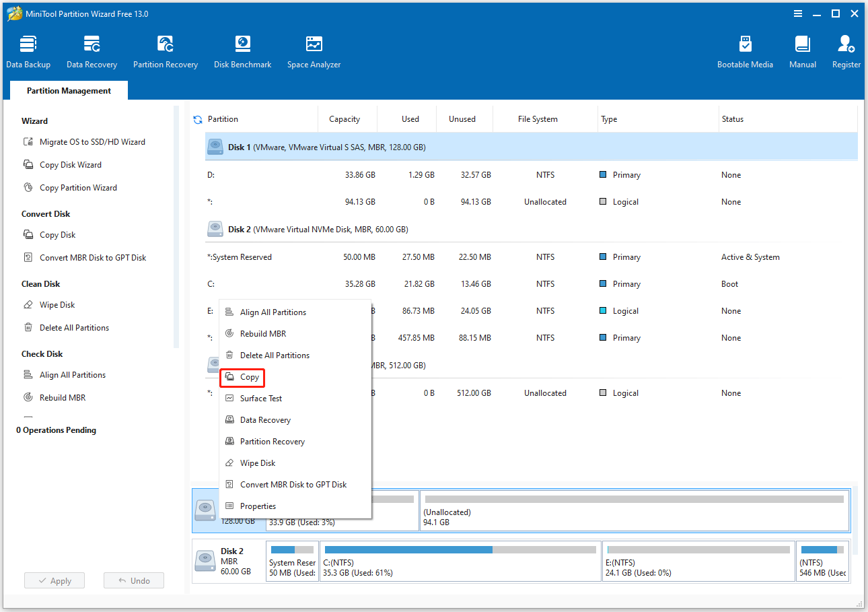The width and height of the screenshot is (868, 612).
Task: Open the Data Backup tool
Action: pyautogui.click(x=28, y=50)
